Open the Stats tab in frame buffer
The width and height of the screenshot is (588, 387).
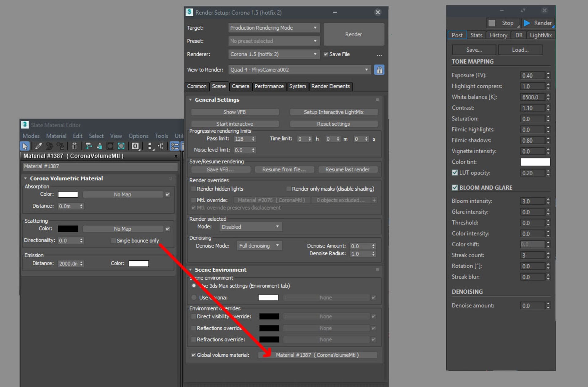click(x=476, y=35)
